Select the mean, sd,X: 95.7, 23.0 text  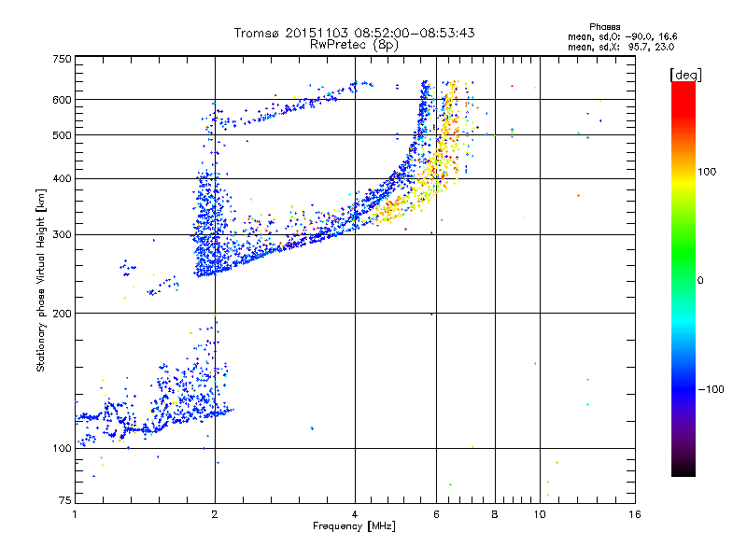pos(621,47)
